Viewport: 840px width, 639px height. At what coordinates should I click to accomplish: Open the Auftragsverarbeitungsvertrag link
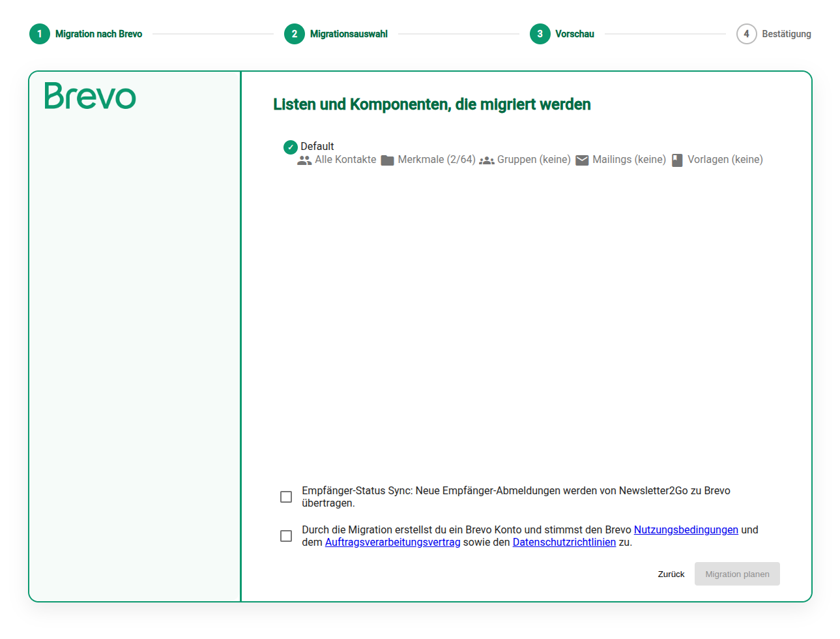coord(393,542)
